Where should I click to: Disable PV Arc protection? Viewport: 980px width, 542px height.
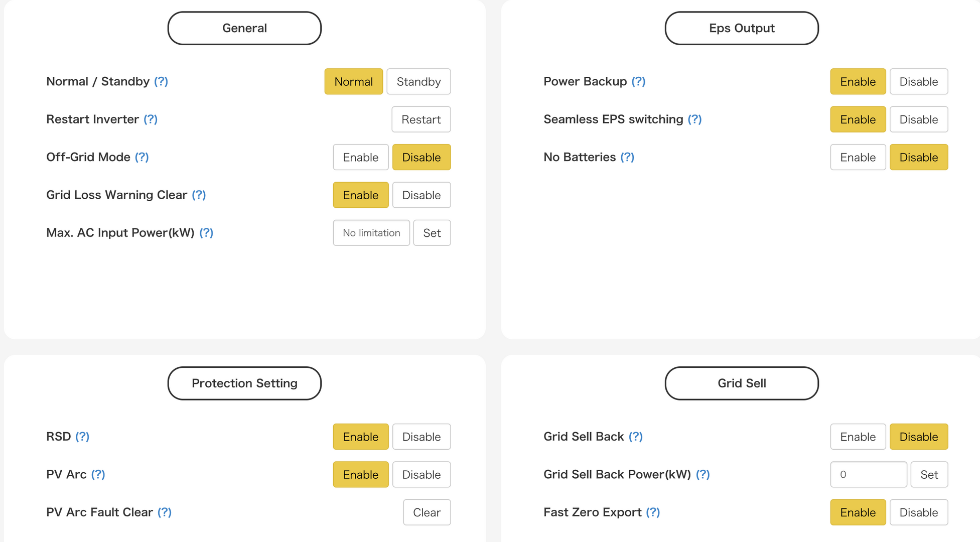click(x=421, y=475)
